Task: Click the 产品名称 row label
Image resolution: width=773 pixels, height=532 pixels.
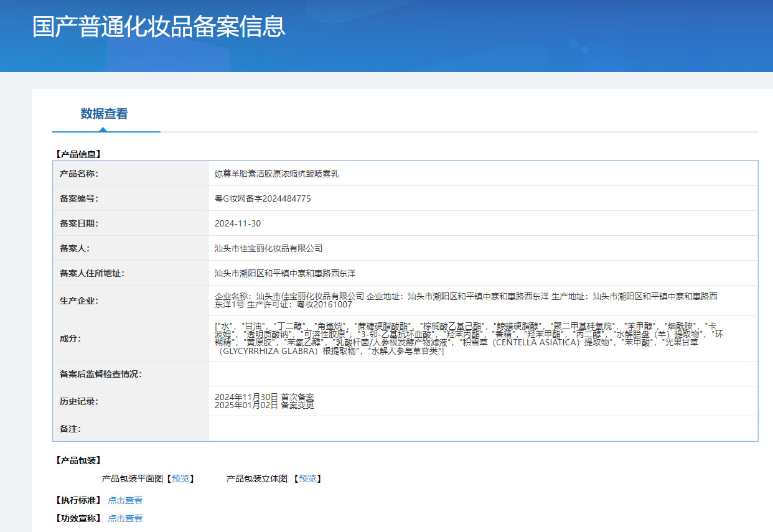Action: pyautogui.click(x=79, y=174)
